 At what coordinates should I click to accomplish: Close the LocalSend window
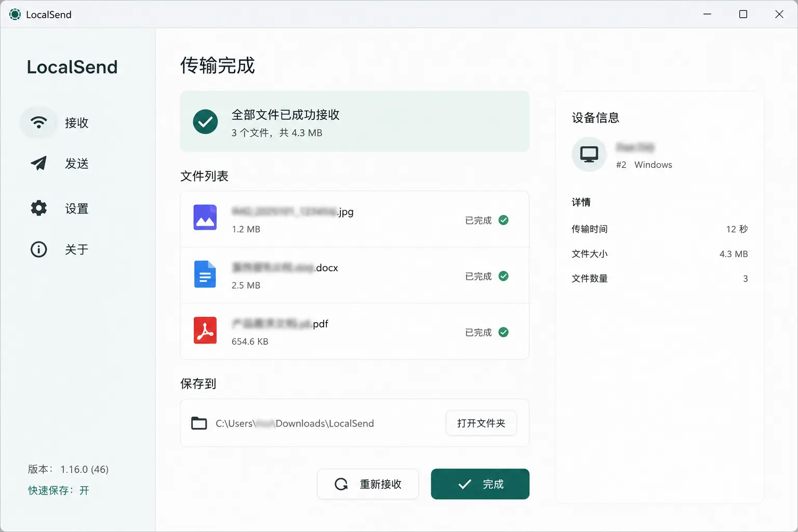779,14
